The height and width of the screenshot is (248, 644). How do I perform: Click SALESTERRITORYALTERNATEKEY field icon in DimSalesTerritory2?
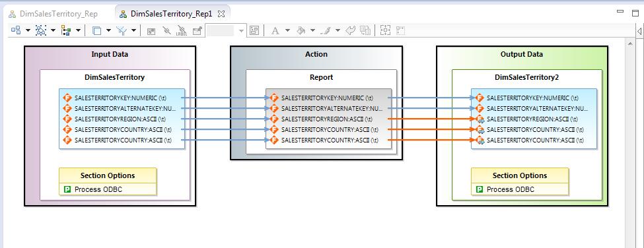pyautogui.click(x=480, y=108)
